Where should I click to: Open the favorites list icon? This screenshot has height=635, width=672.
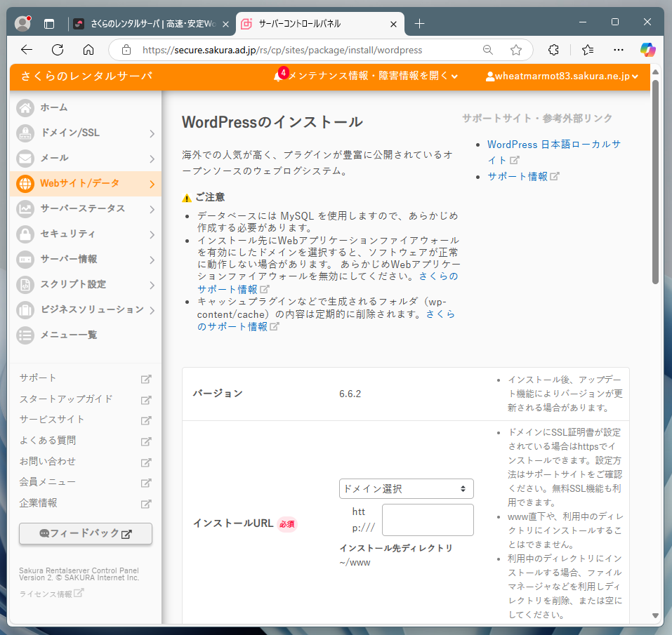[588, 50]
